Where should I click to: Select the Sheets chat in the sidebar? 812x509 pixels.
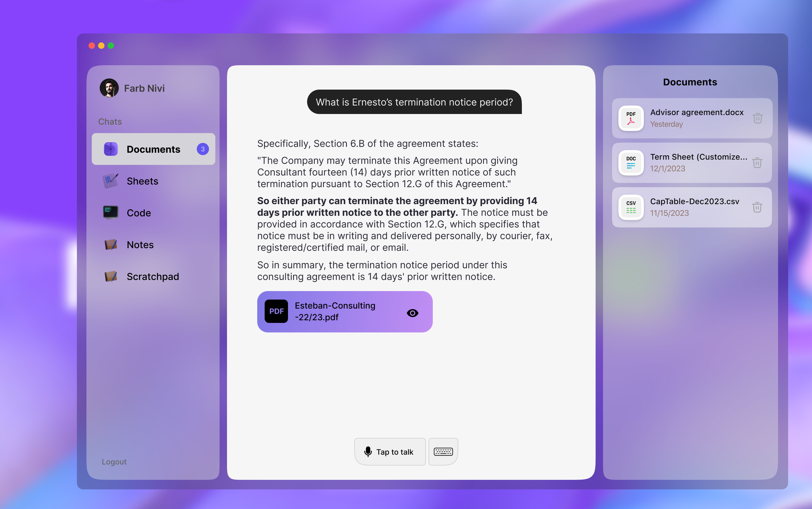(x=142, y=181)
